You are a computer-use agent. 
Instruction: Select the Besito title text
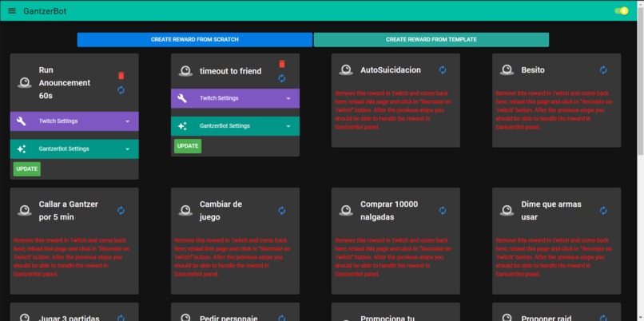[533, 70]
